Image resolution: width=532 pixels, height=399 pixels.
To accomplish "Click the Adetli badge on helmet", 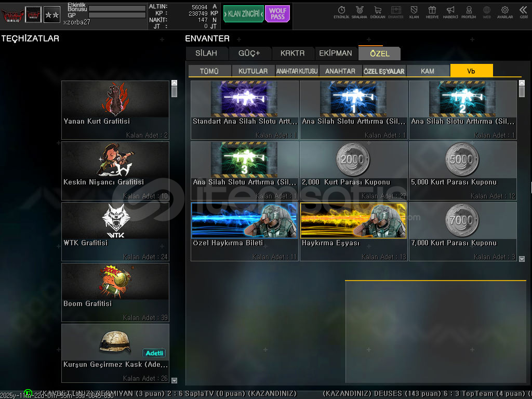I will click(x=154, y=353).
